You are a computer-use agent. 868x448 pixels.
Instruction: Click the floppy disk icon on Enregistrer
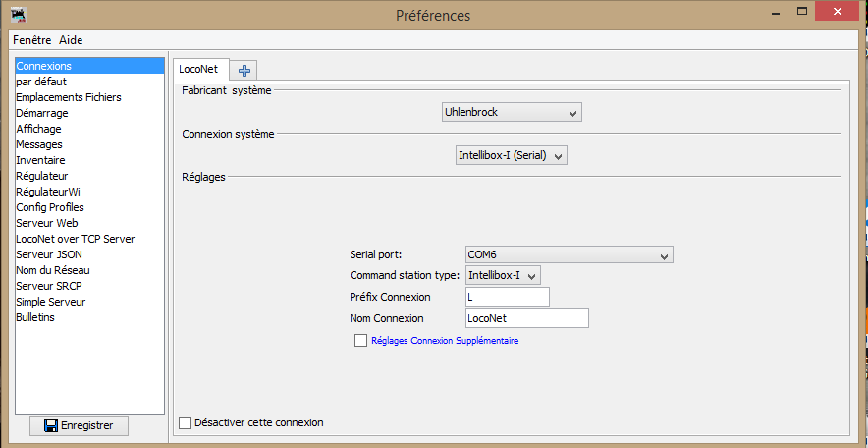(51, 425)
